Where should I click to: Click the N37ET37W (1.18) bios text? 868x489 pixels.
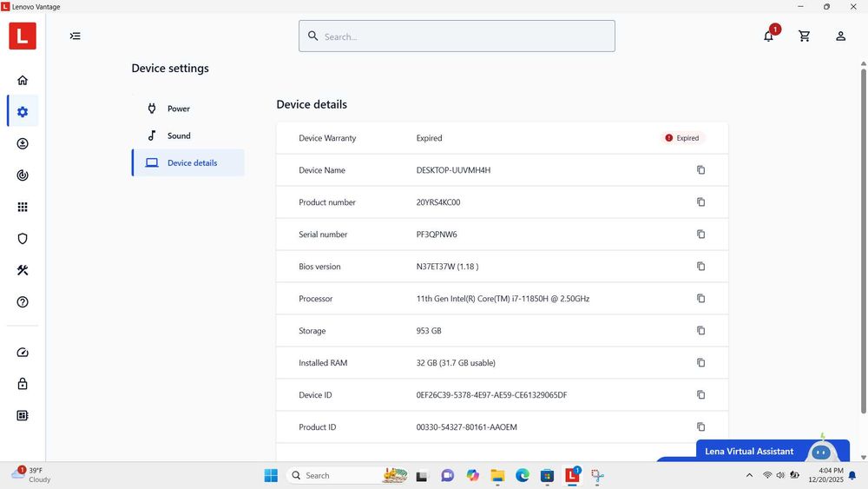(x=447, y=267)
